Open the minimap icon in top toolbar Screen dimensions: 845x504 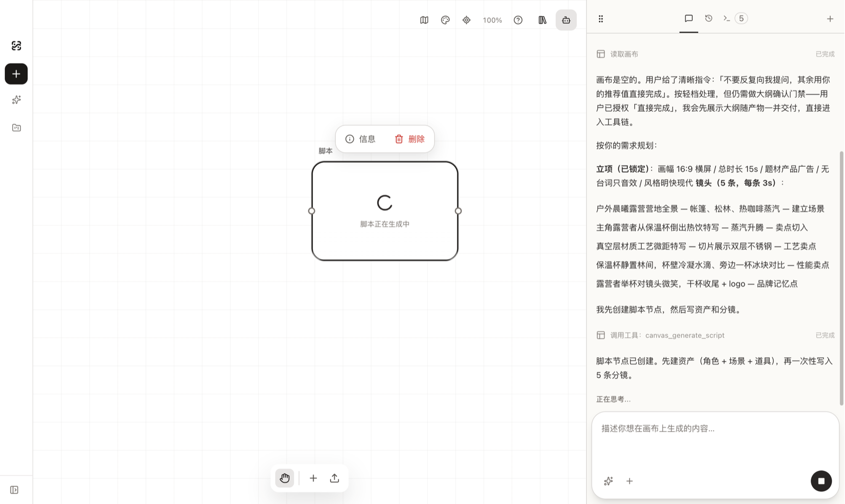424,20
